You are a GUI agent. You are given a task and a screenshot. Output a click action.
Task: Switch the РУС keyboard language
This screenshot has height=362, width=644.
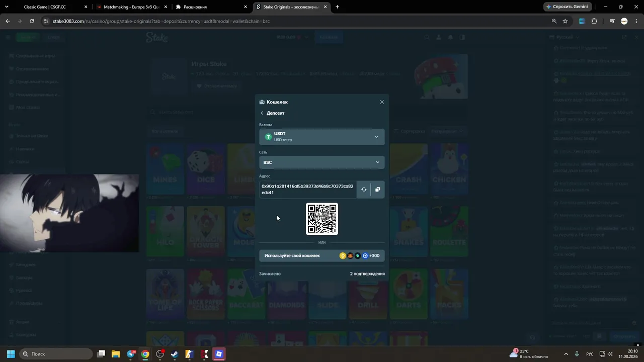click(x=590, y=354)
